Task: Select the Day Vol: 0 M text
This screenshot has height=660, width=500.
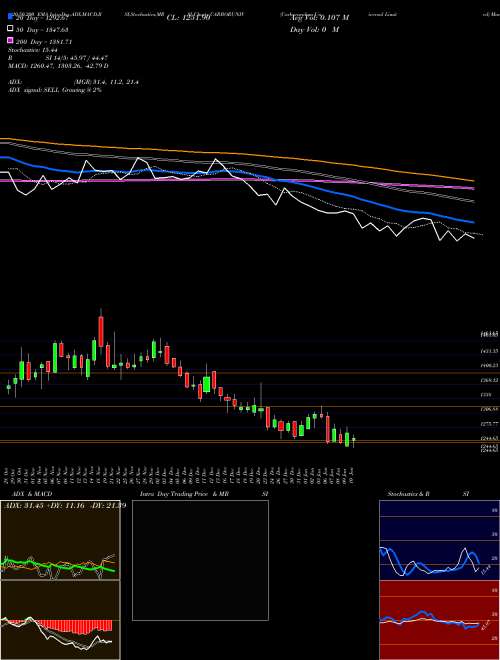Action: coord(314,29)
